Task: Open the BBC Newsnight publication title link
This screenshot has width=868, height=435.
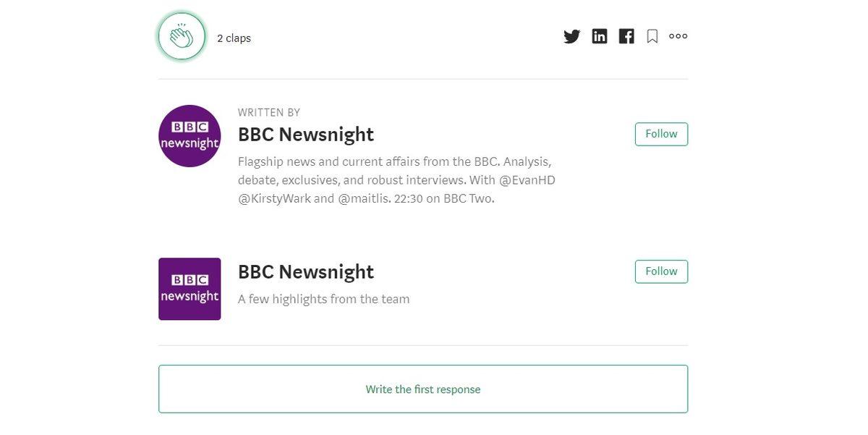Action: 306,272
